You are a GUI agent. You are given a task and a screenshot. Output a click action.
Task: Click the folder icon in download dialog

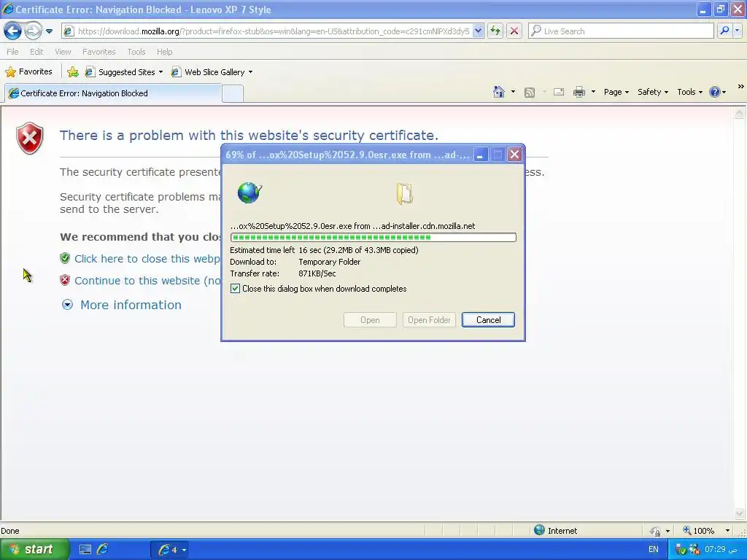click(x=404, y=194)
